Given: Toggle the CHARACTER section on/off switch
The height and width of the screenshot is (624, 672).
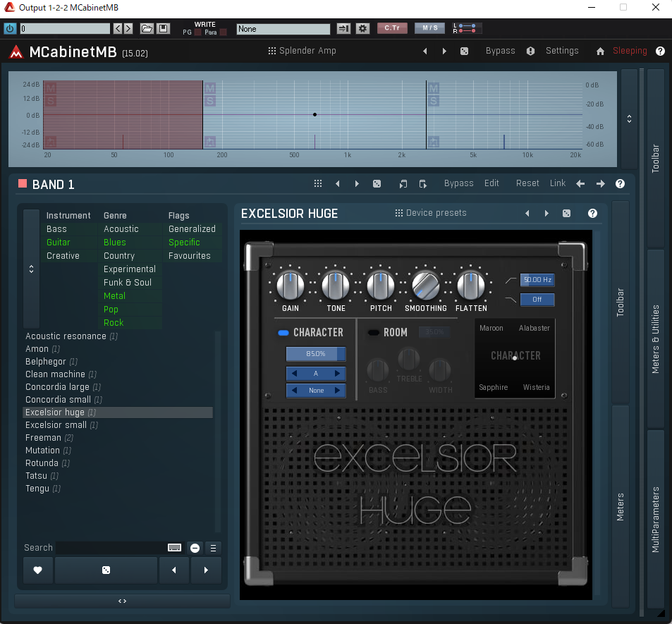Looking at the screenshot, I should [283, 333].
